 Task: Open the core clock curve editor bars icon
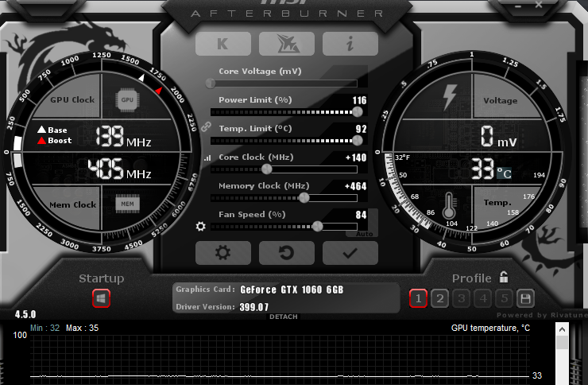coord(207,158)
